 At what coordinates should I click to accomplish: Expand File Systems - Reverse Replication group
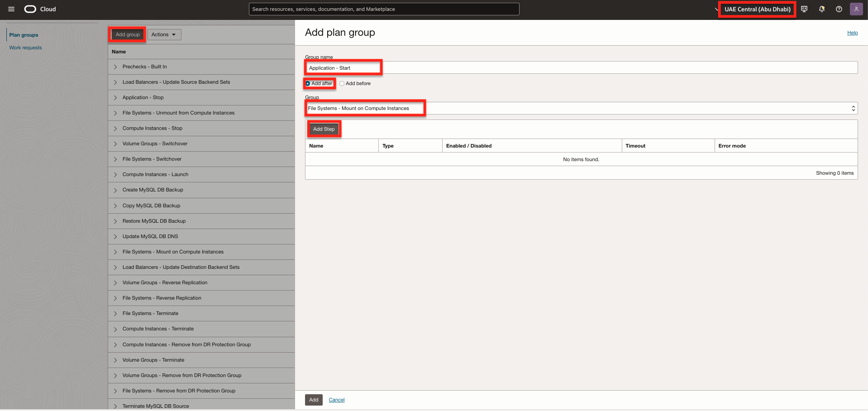[x=115, y=298]
